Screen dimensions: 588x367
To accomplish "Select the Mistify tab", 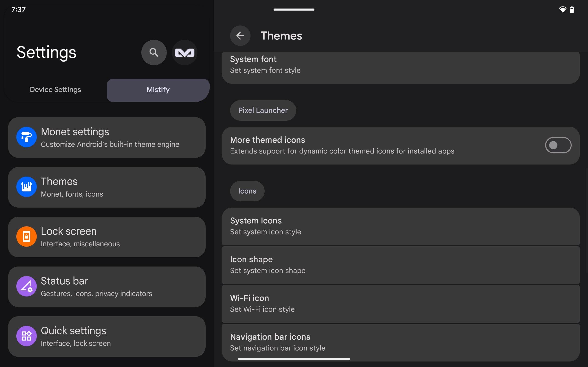I will (158, 89).
